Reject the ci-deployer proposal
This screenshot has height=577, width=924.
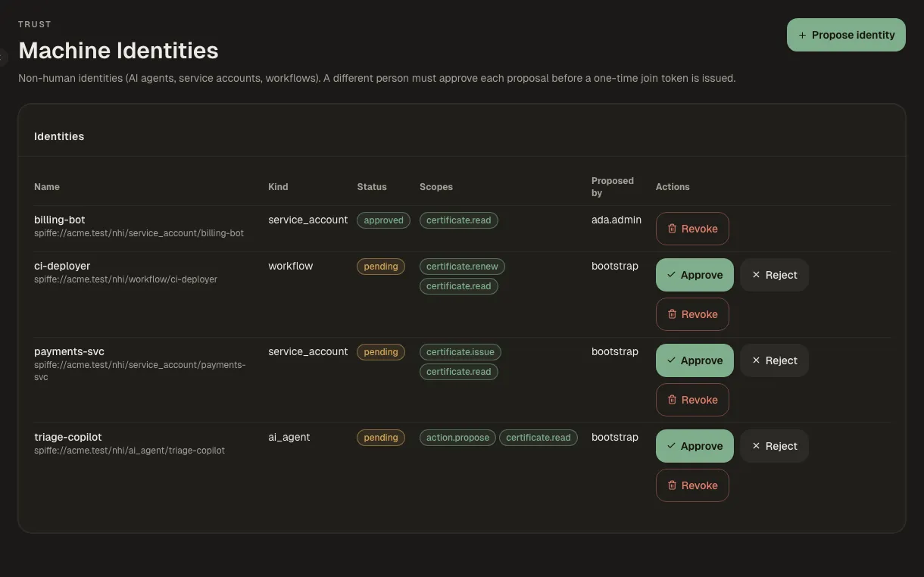[x=774, y=275]
